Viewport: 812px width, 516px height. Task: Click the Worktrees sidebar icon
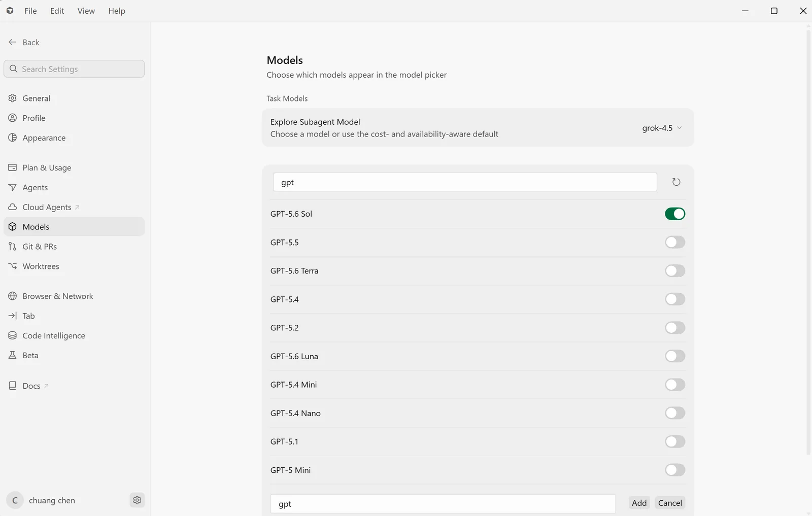(13, 266)
